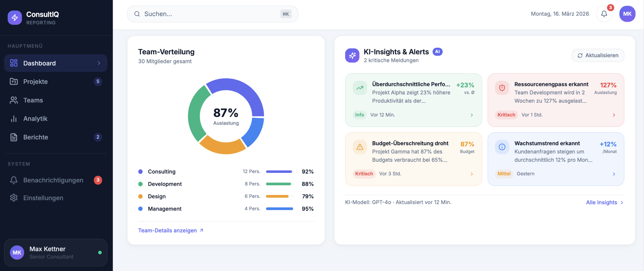Click the ConsultIQ lightning logo
This screenshot has height=271, width=644.
coord(15,18)
